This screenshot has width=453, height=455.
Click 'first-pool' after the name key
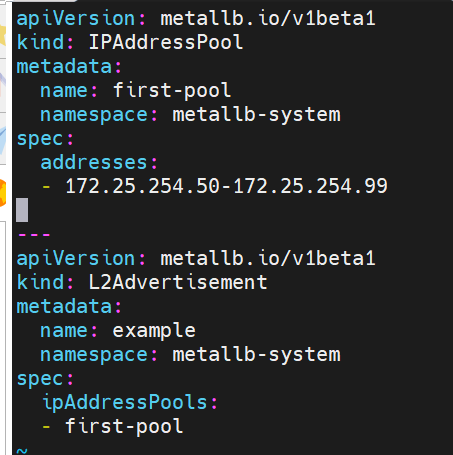pyautogui.click(x=172, y=91)
